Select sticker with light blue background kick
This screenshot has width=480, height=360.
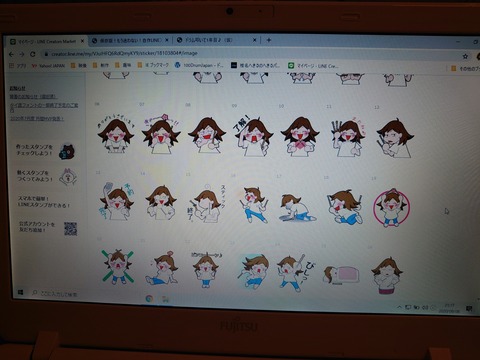click(253, 271)
